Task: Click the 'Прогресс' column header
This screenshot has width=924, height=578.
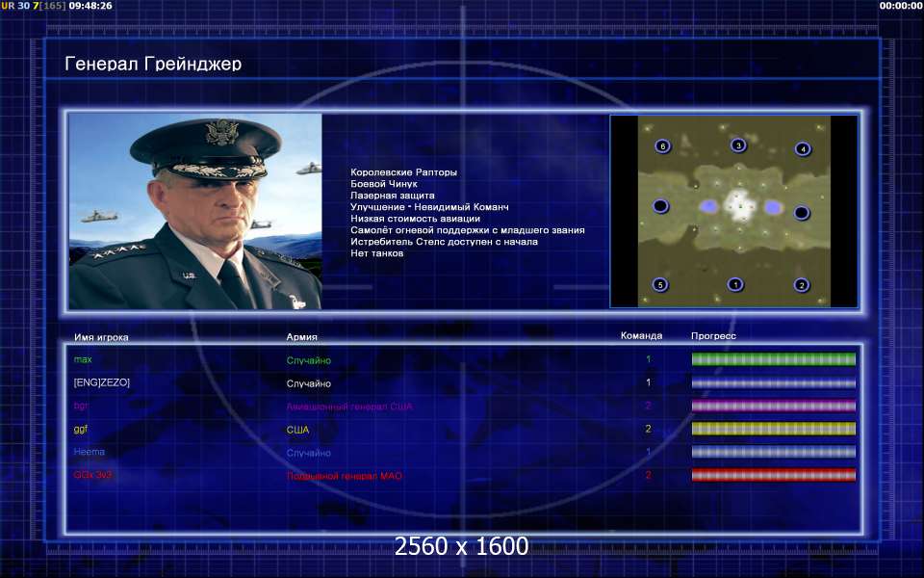Action: point(713,336)
